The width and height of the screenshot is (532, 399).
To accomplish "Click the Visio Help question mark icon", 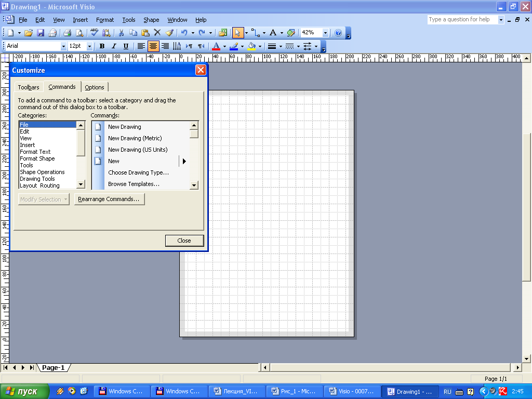I will [x=338, y=33].
